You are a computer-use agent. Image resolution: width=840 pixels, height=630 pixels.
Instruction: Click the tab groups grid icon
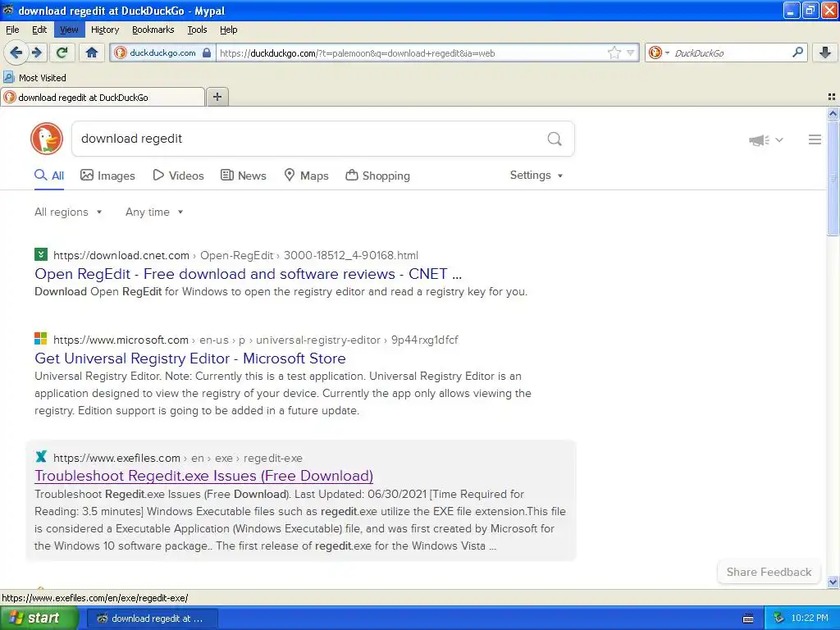(832, 97)
